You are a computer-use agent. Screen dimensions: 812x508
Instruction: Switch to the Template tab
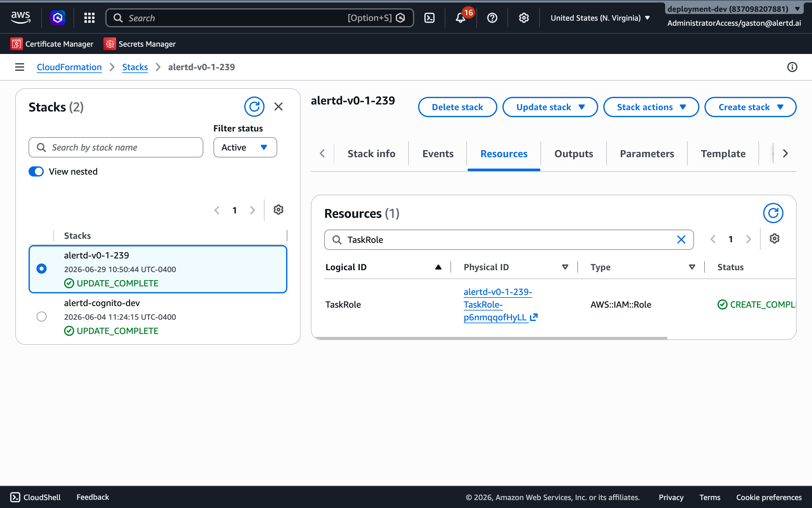click(x=723, y=154)
